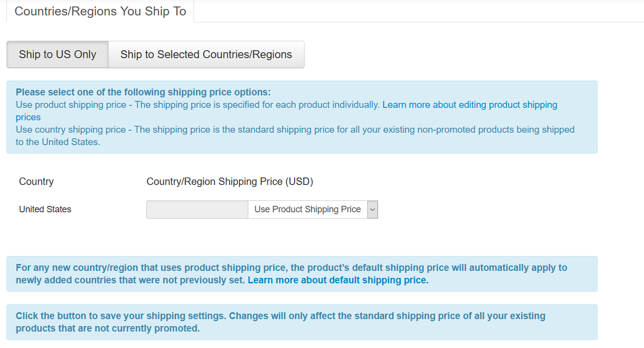The height and width of the screenshot is (348, 644).
Task: Select the Ship to US Only option
Action: coord(57,55)
